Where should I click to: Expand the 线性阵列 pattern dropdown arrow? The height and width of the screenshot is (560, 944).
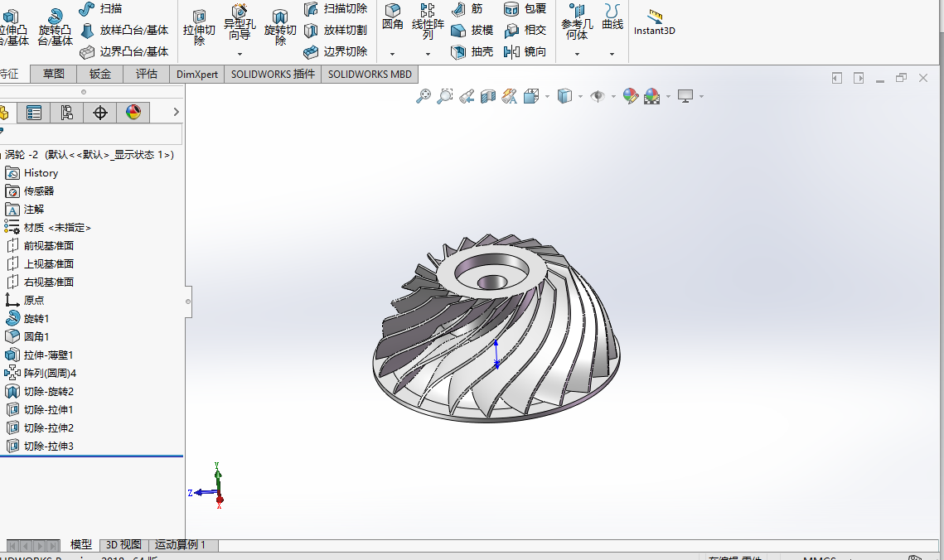428,54
